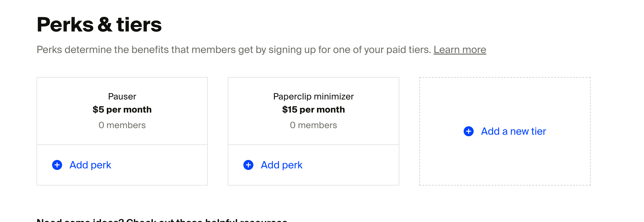Image resolution: width=644 pixels, height=222 pixels.
Task: Open the Pauser tier name
Action: pos(122,96)
